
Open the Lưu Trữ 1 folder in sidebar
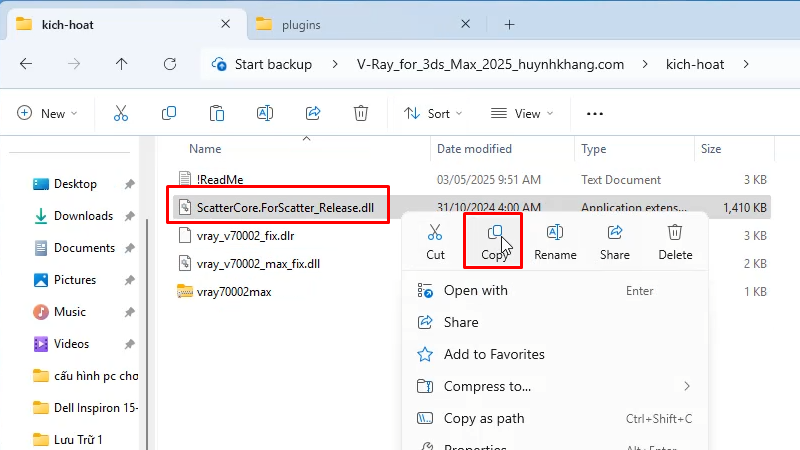(67, 440)
